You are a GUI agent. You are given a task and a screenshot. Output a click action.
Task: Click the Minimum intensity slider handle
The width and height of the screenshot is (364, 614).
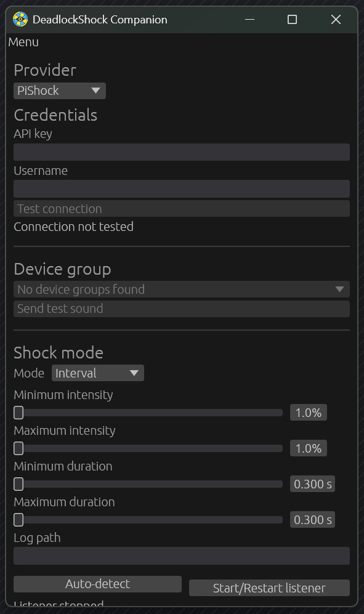[18, 413]
